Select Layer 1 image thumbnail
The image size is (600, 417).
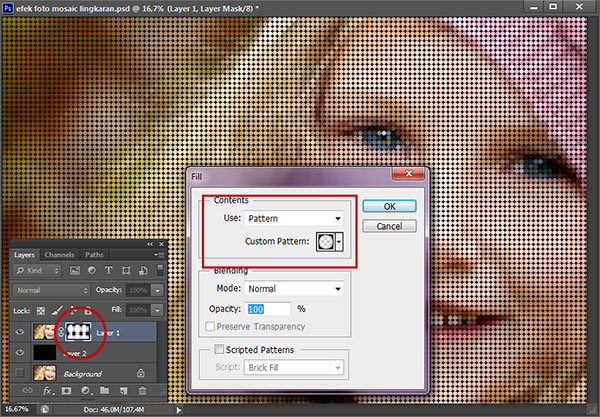[x=44, y=332]
